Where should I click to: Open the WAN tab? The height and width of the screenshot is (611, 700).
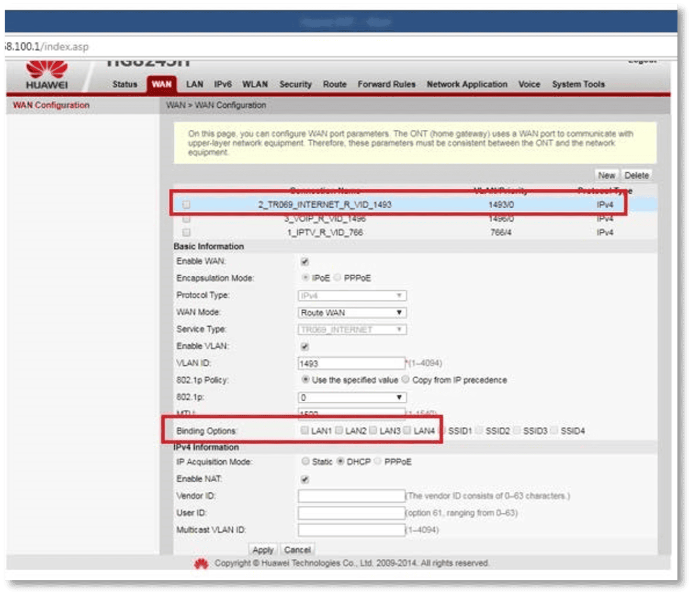162,84
